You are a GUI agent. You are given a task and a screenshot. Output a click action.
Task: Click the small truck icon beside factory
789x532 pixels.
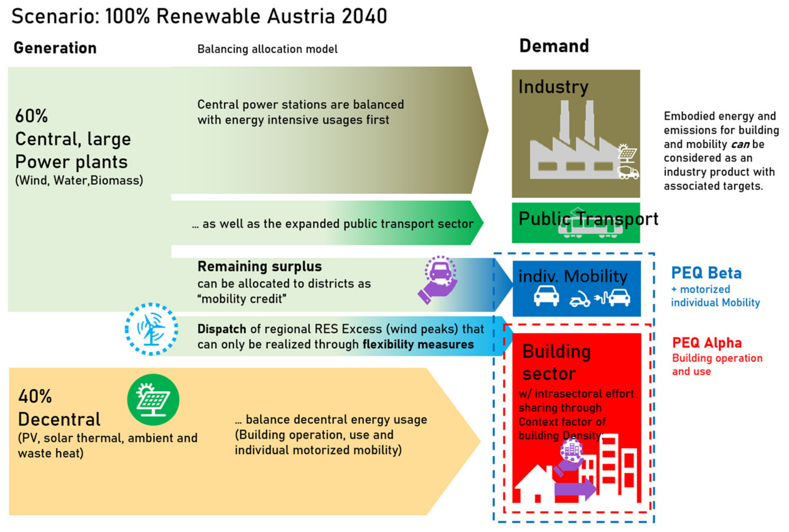[628, 172]
